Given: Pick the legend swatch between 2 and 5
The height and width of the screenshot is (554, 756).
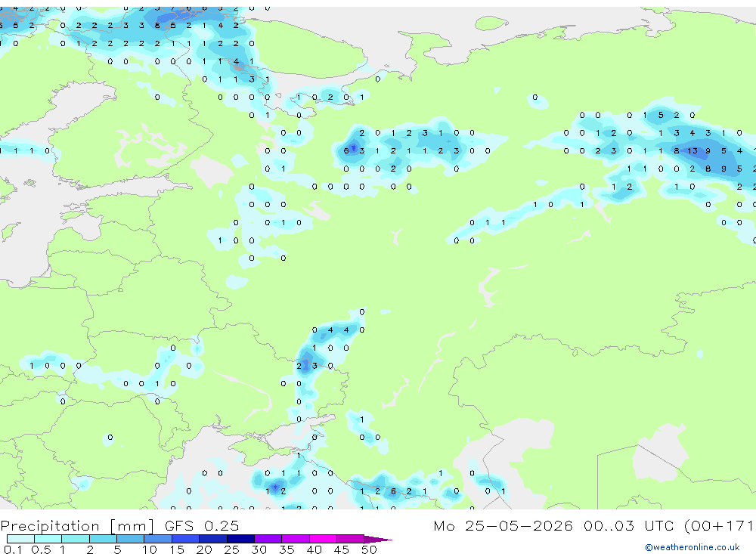Looking at the screenshot, I should tap(103, 539).
